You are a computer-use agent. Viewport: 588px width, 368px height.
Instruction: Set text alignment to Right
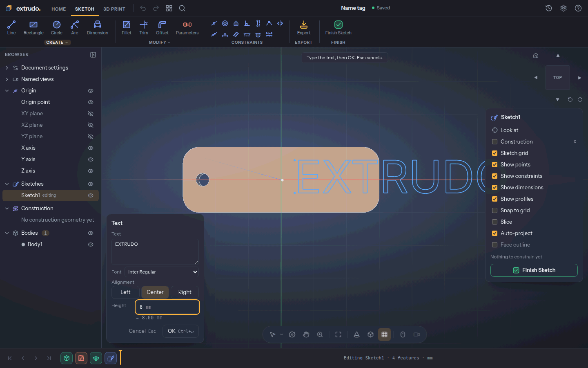point(185,292)
